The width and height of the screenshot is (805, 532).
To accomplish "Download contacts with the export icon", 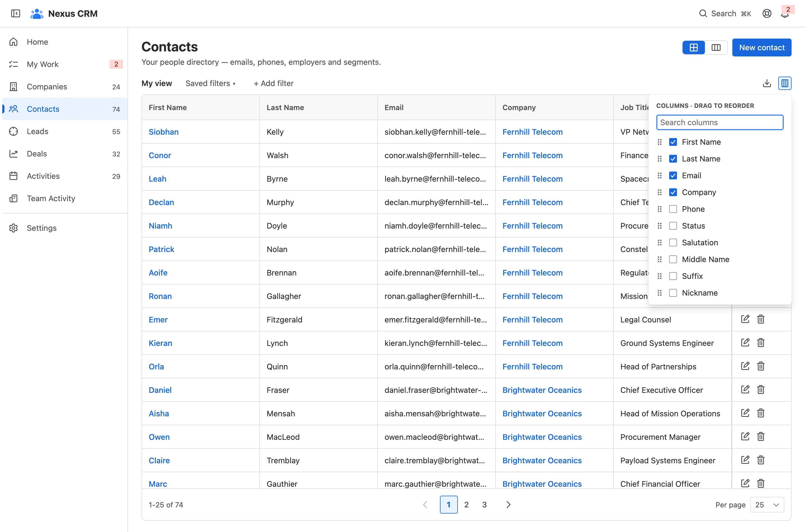I will coord(767,83).
